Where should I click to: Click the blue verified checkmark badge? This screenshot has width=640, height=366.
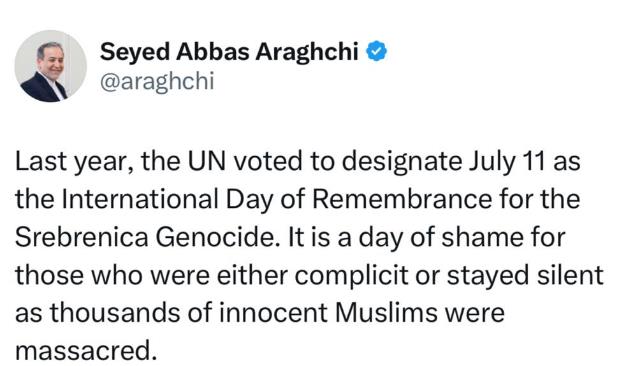pyautogui.click(x=376, y=51)
